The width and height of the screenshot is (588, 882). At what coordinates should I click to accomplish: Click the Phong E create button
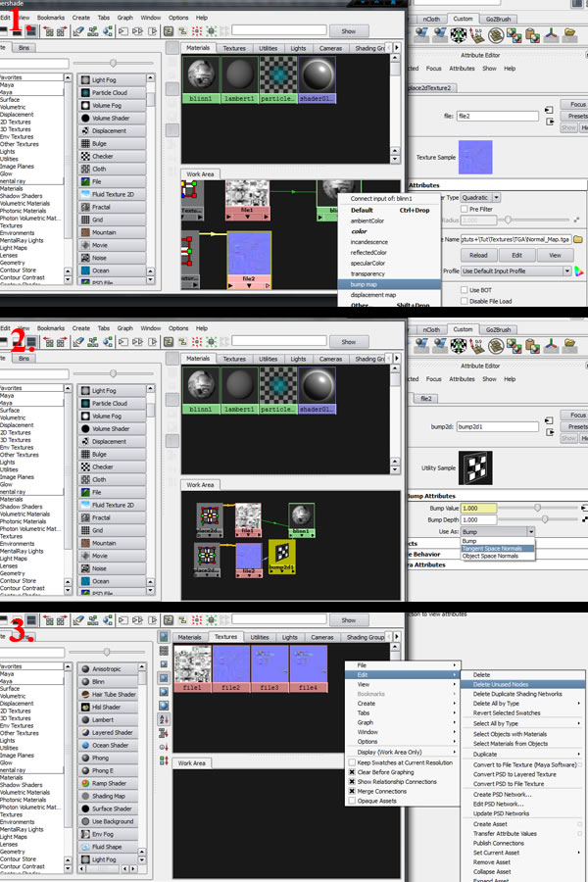(108, 770)
